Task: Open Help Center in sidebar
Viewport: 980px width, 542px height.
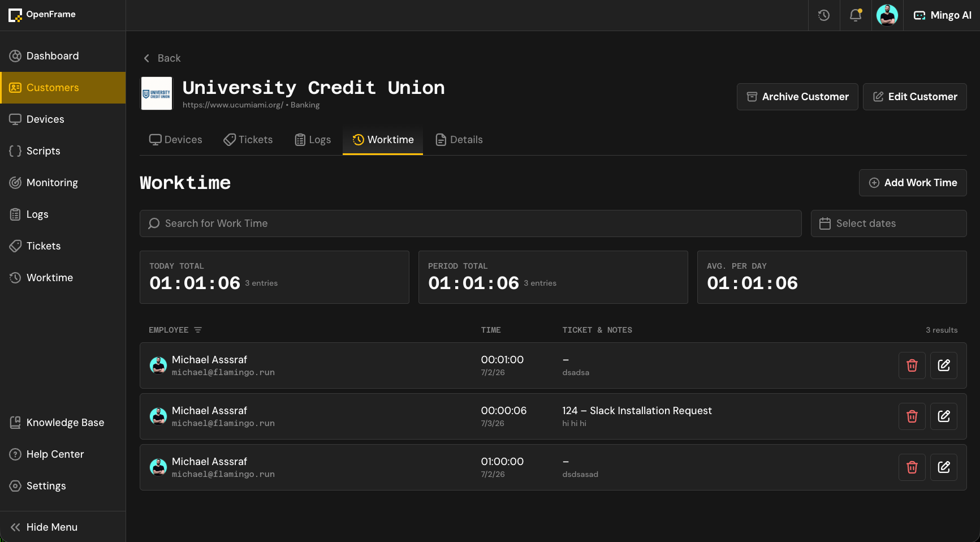Action: [x=63, y=454]
